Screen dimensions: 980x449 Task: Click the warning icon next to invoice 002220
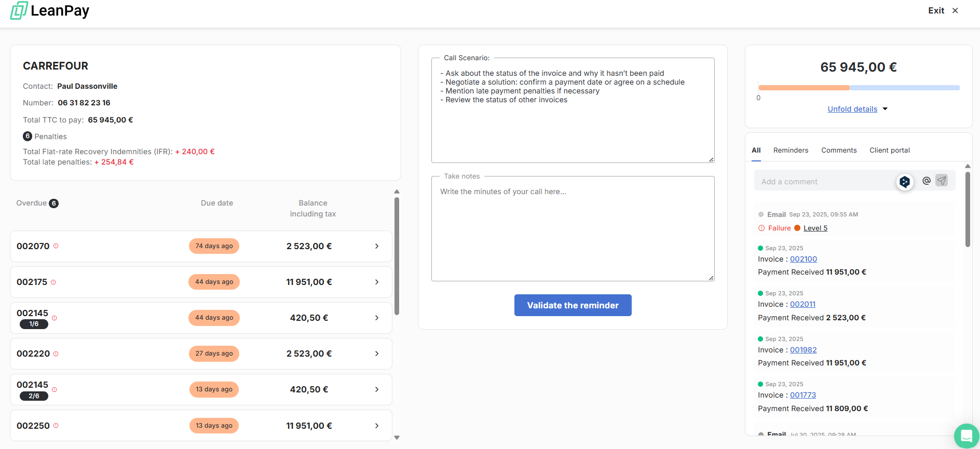56,354
